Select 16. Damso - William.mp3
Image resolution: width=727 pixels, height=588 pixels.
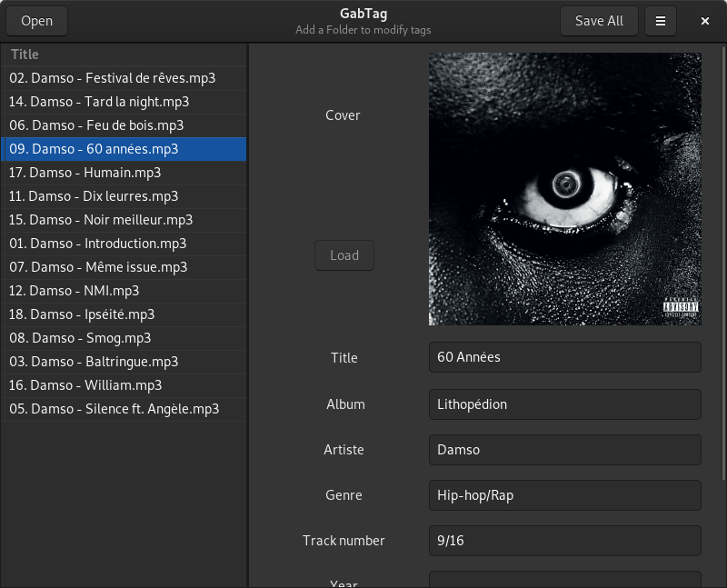124,385
